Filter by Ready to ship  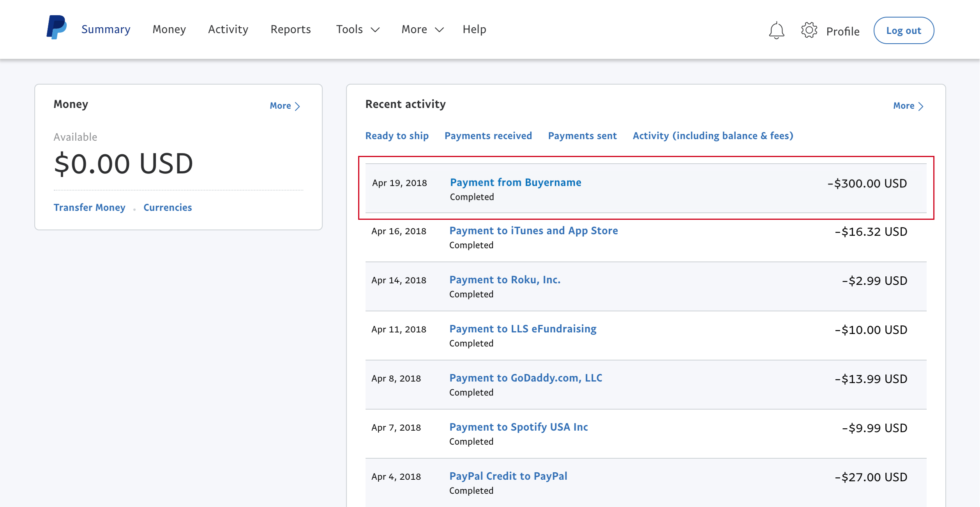point(397,136)
